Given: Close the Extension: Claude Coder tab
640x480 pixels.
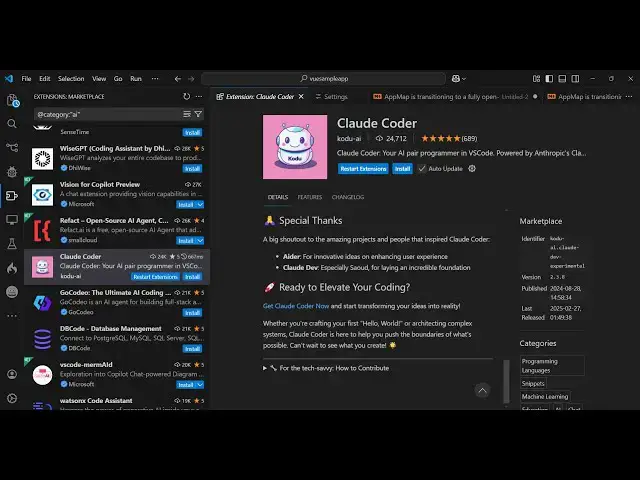Looking at the screenshot, I should [x=301, y=96].
